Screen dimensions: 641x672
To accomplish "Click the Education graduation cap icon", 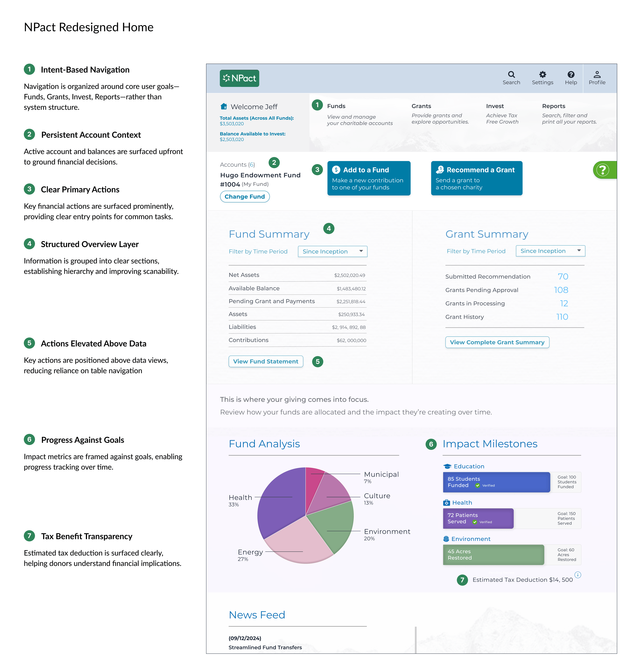I will [447, 466].
